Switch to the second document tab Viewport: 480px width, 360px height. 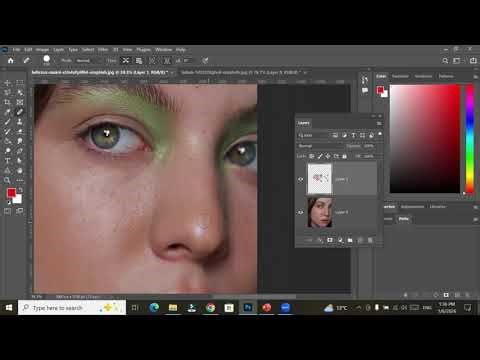coord(243,72)
